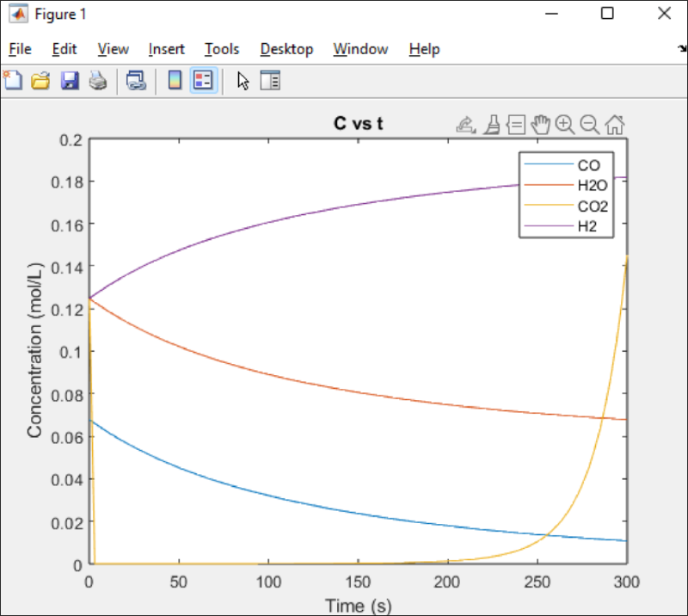The width and height of the screenshot is (688, 616).
Task: Enable the Data Tips tool
Action: pos(515,125)
